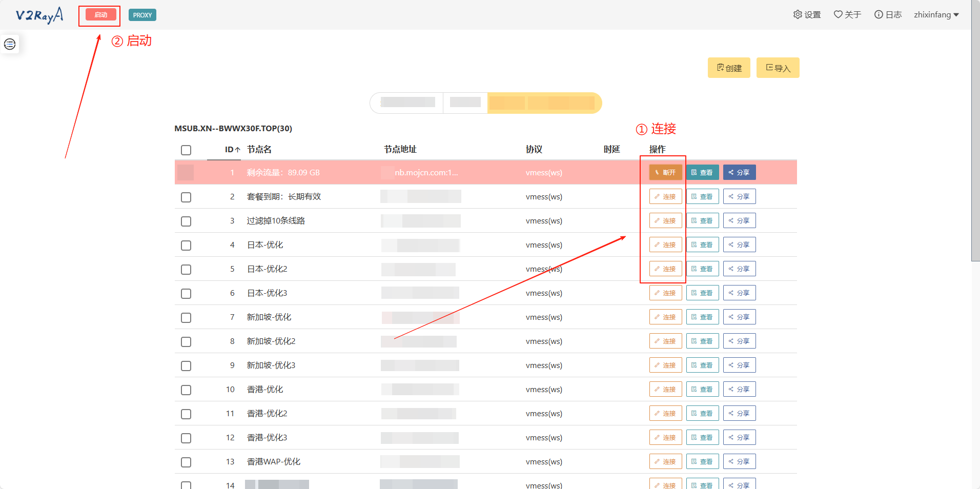Screen dimensions: 980x489
Task: Check the box for node 2 套餐到期
Action: point(186,197)
